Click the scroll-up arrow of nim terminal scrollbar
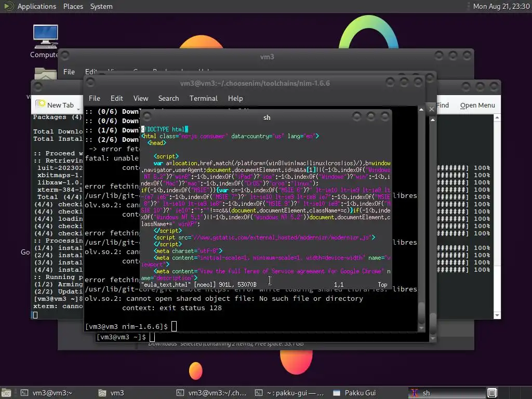The image size is (532, 399). pyautogui.click(x=421, y=110)
